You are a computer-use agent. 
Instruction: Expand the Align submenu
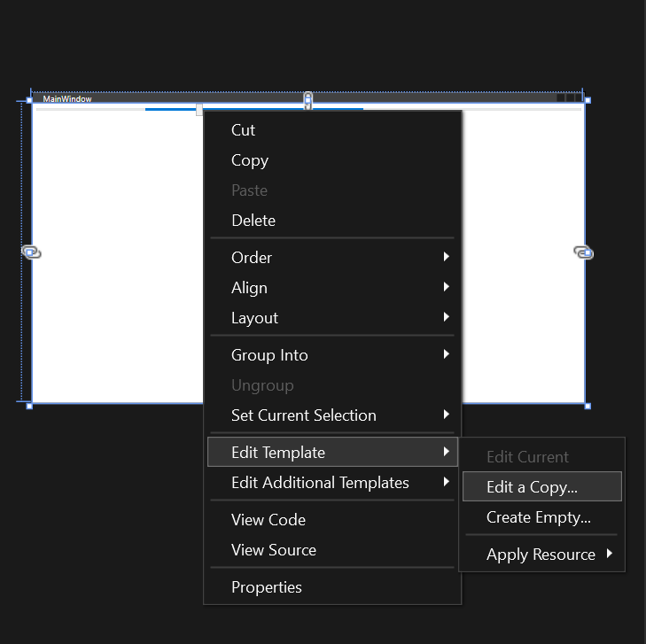click(x=332, y=287)
